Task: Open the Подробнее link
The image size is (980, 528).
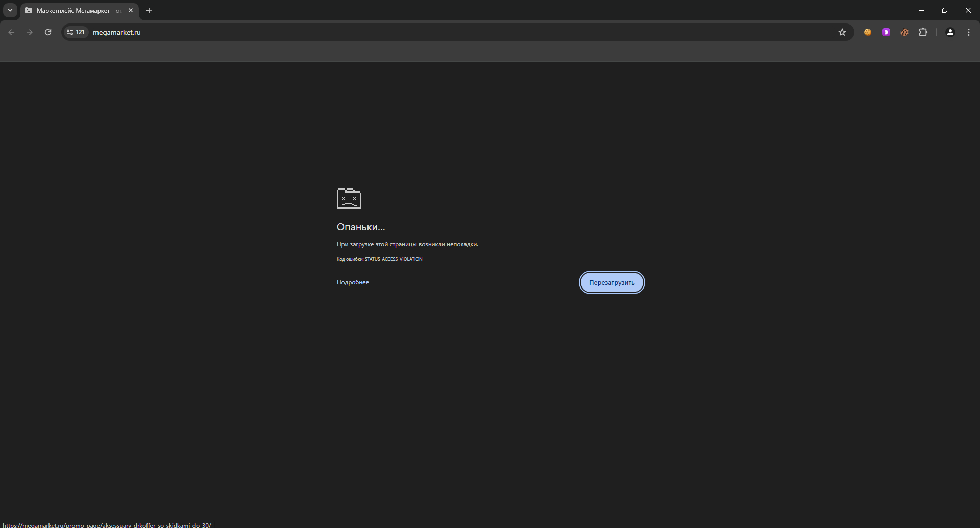Action: pos(353,282)
